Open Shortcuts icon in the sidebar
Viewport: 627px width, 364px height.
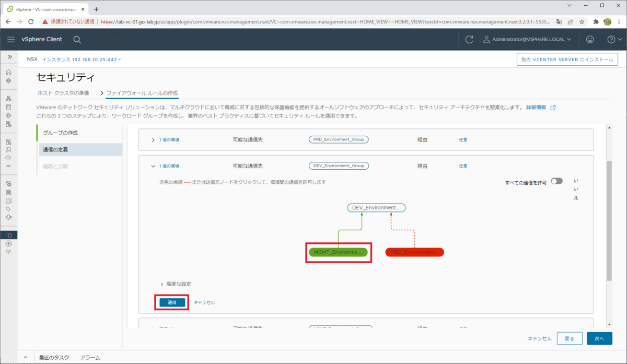click(8, 80)
